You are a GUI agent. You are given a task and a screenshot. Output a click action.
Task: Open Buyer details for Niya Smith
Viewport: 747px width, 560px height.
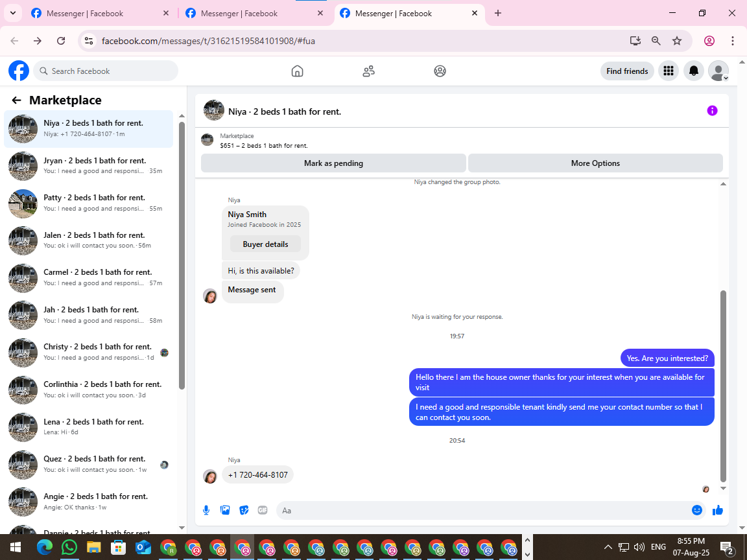(x=265, y=244)
